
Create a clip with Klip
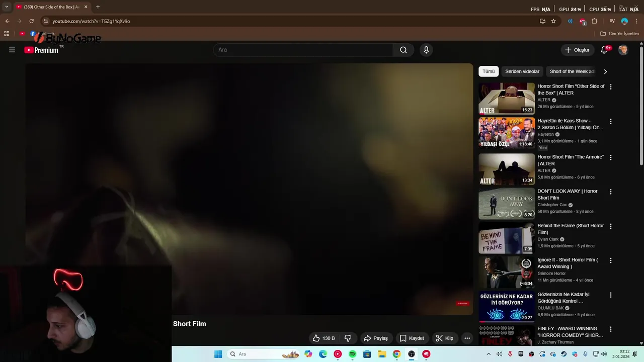[444, 338]
